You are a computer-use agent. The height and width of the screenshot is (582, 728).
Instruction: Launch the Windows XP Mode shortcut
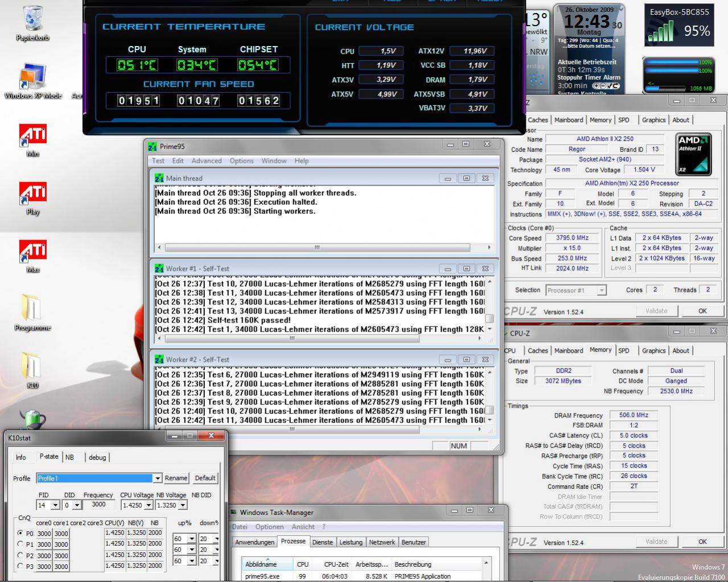pos(33,80)
